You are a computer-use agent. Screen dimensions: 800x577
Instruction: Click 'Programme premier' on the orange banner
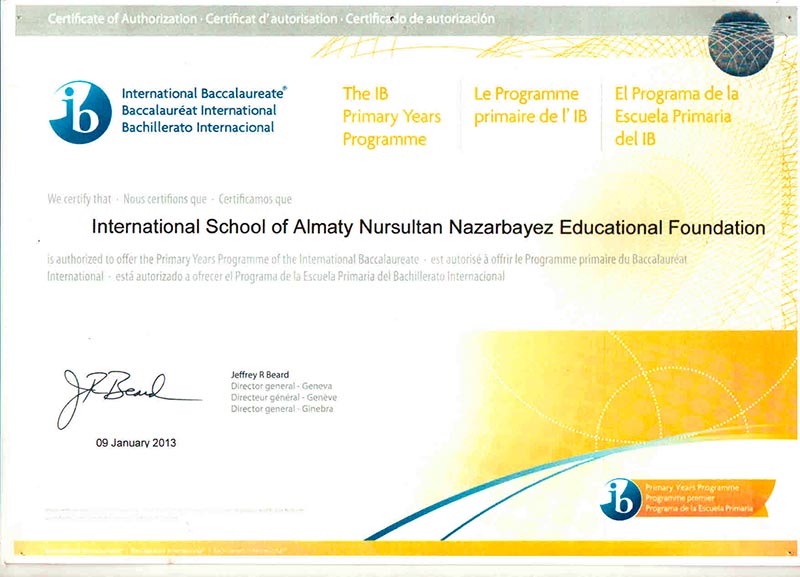point(680,498)
